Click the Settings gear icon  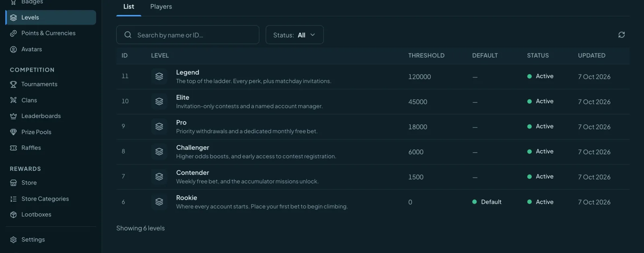(13, 240)
